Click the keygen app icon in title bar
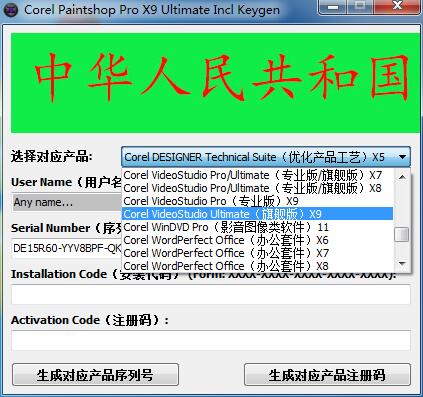The image size is (423, 397). [11, 10]
